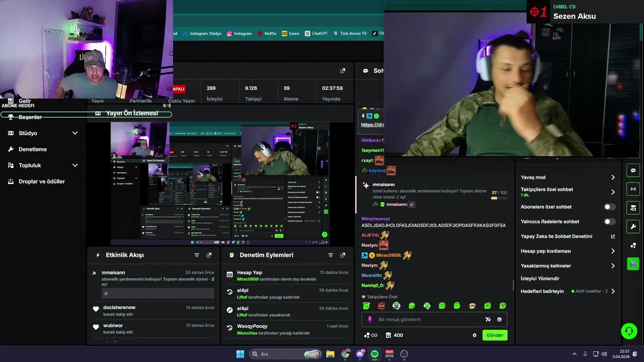The width and height of the screenshot is (644, 362).
Task: Click the Windows Start button
Action: coord(240,354)
